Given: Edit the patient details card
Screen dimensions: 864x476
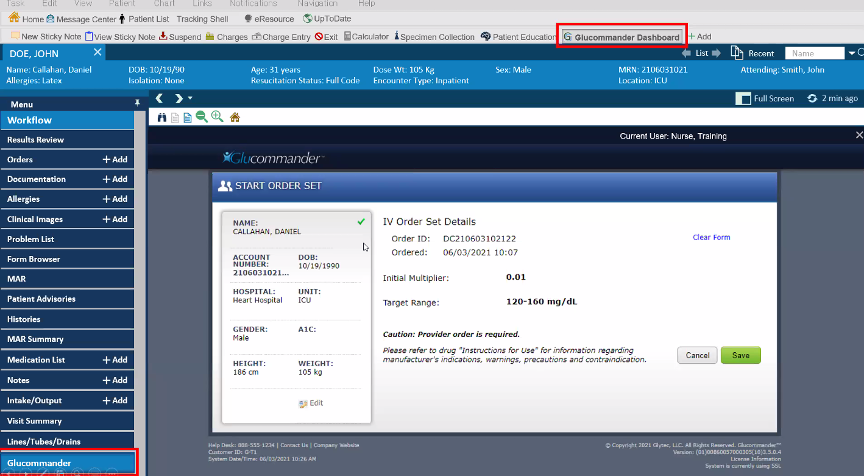Looking at the screenshot, I should 311,403.
